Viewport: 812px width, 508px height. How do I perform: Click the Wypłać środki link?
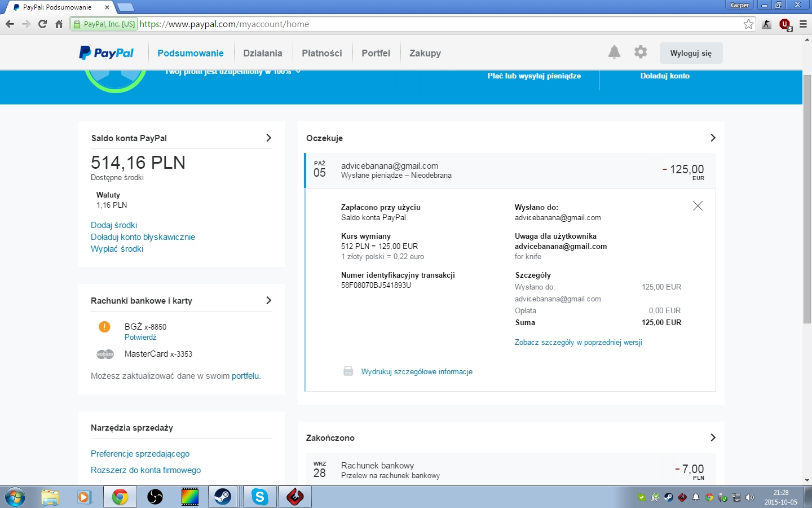tap(117, 249)
